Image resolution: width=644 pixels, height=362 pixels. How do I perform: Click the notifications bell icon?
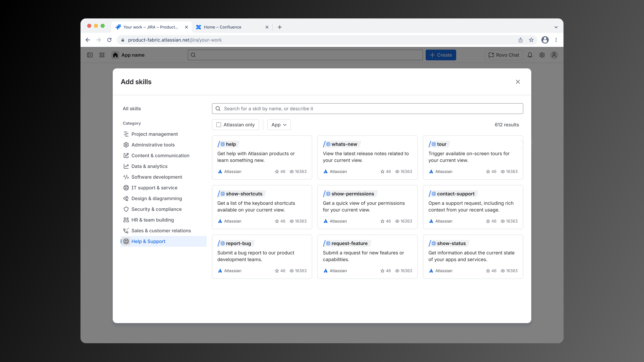530,55
